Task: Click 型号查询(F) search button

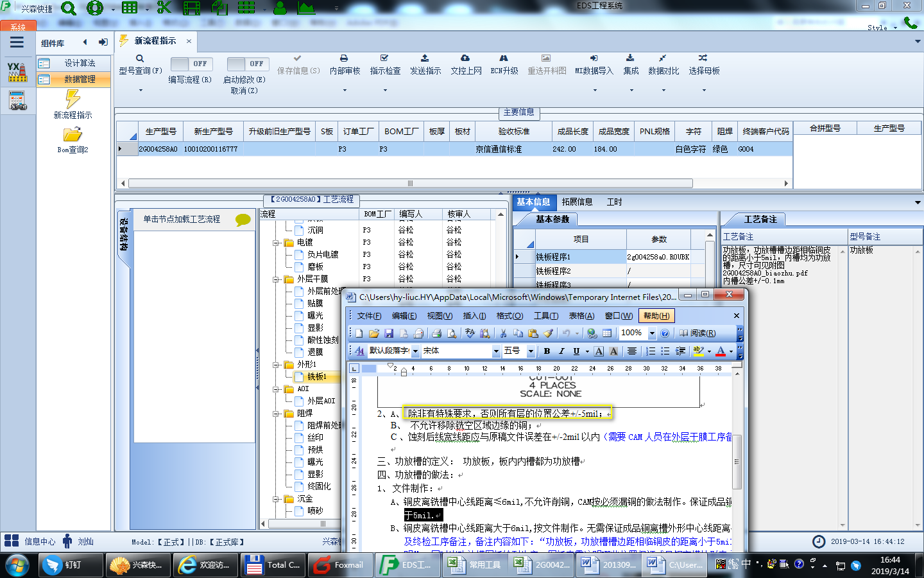Action: point(141,65)
